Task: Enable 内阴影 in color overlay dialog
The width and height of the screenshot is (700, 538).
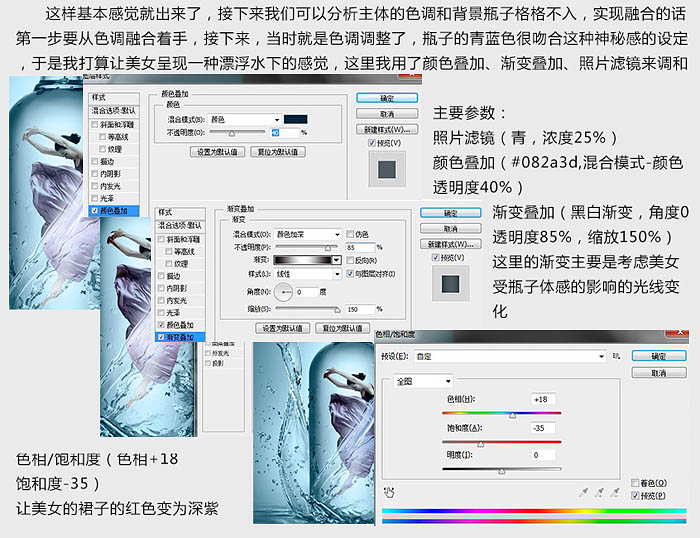Action: (x=95, y=174)
